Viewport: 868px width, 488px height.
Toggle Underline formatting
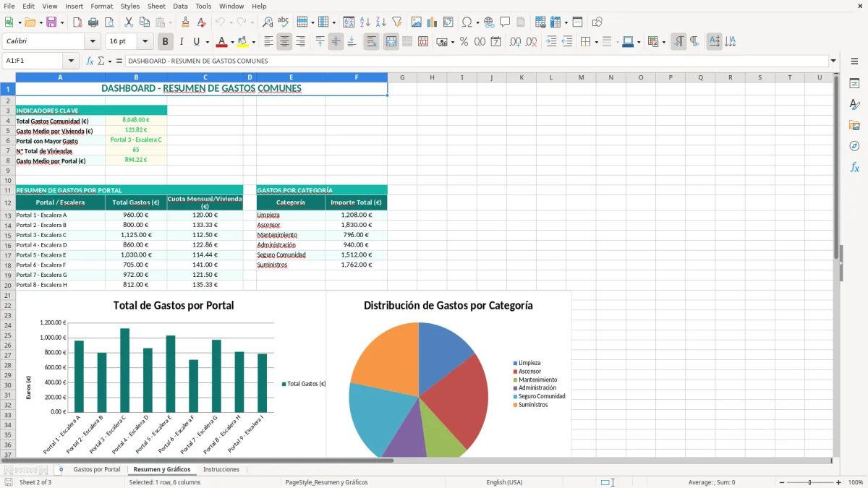(x=197, y=42)
